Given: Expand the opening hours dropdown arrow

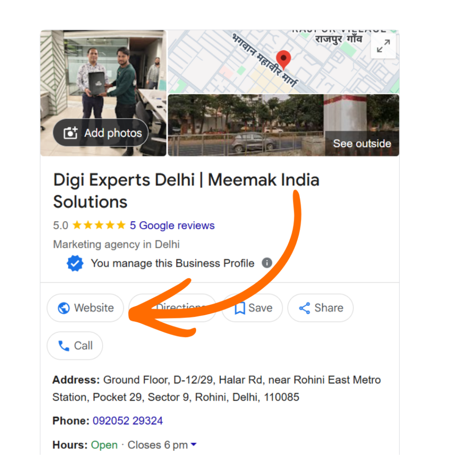Looking at the screenshot, I should click(x=193, y=445).
